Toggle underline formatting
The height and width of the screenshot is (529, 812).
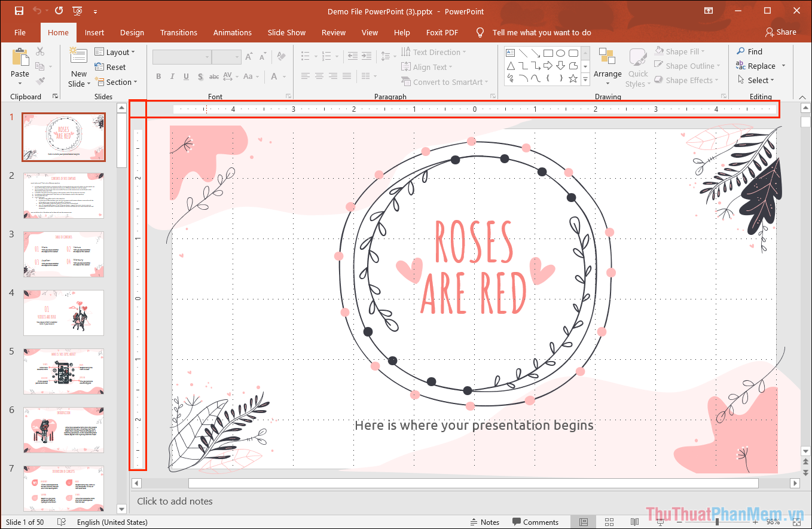[186, 77]
